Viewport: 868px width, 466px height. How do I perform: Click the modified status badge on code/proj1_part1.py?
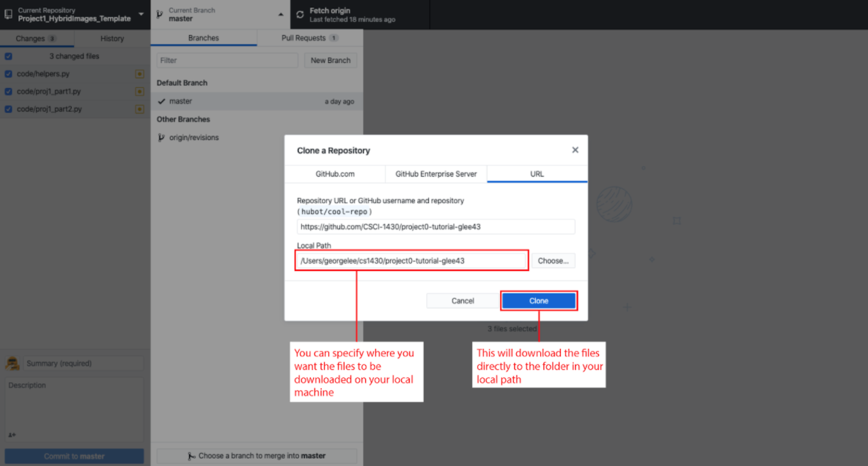pos(139,91)
